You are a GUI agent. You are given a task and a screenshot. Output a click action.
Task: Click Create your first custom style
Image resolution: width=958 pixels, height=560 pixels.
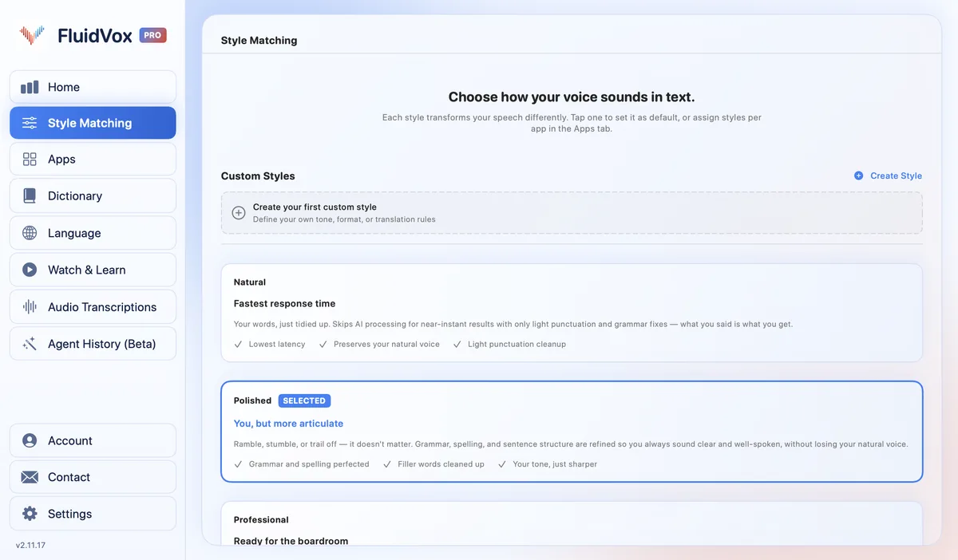572,212
